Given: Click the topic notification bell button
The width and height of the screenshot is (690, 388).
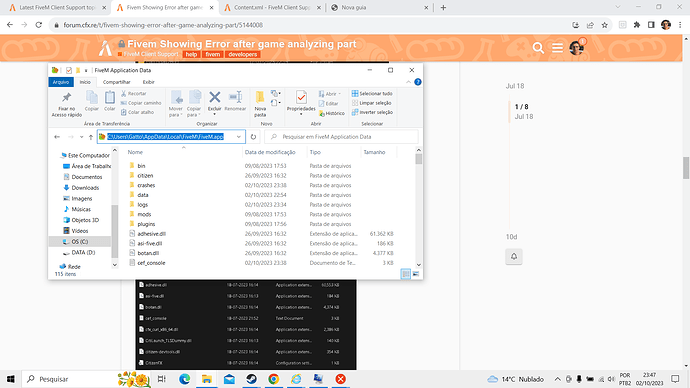Looking at the screenshot, I should [514, 256].
